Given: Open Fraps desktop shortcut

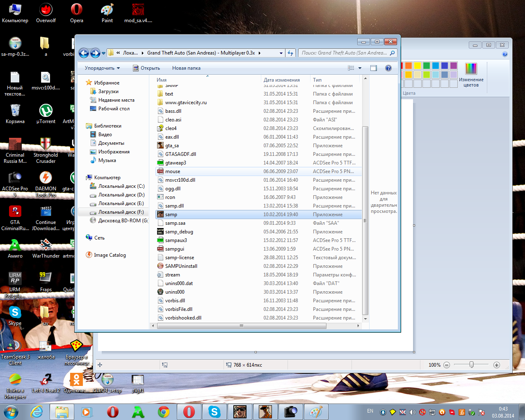Looking at the screenshot, I should click(46, 282).
